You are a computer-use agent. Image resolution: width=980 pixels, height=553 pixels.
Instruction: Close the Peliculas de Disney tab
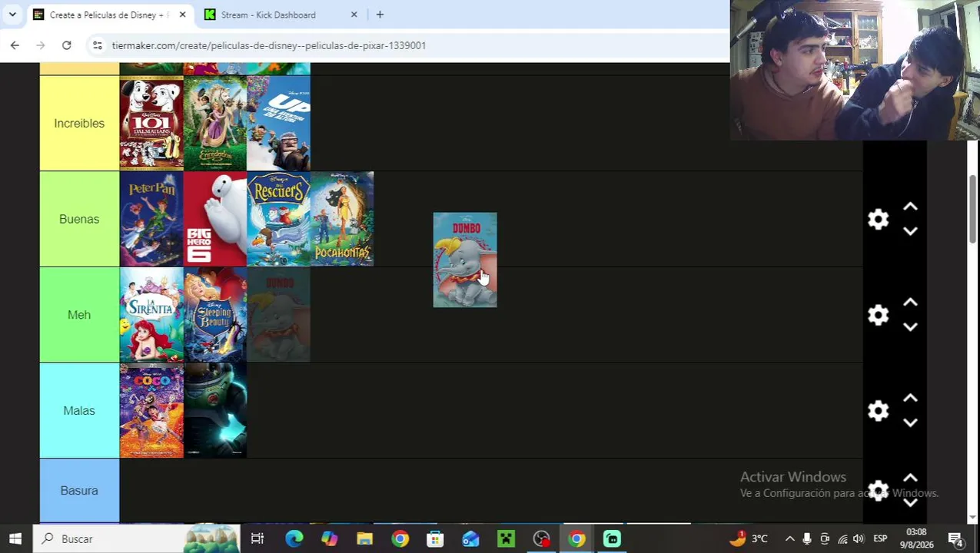pyautogui.click(x=182, y=15)
